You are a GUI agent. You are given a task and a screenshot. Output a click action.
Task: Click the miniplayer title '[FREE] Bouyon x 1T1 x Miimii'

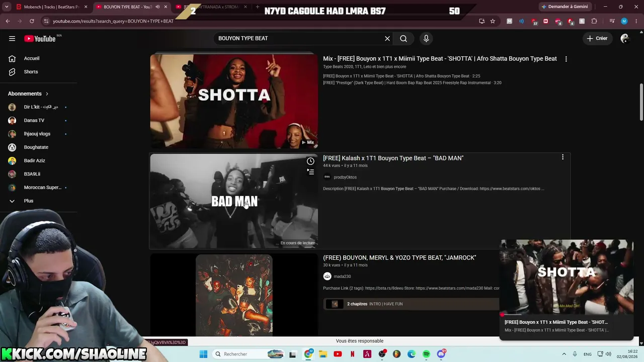click(x=556, y=322)
